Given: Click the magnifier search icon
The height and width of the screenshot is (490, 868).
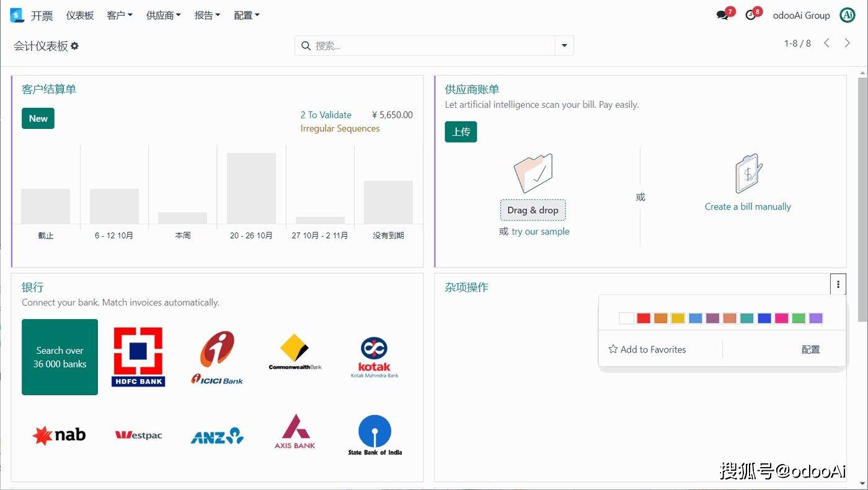Looking at the screenshot, I should (306, 46).
